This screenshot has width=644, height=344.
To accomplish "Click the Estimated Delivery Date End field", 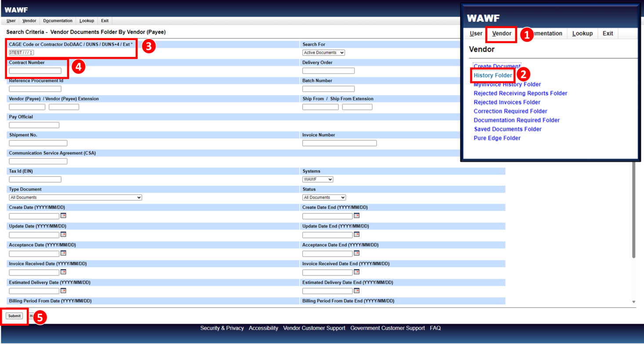I will (327, 291).
